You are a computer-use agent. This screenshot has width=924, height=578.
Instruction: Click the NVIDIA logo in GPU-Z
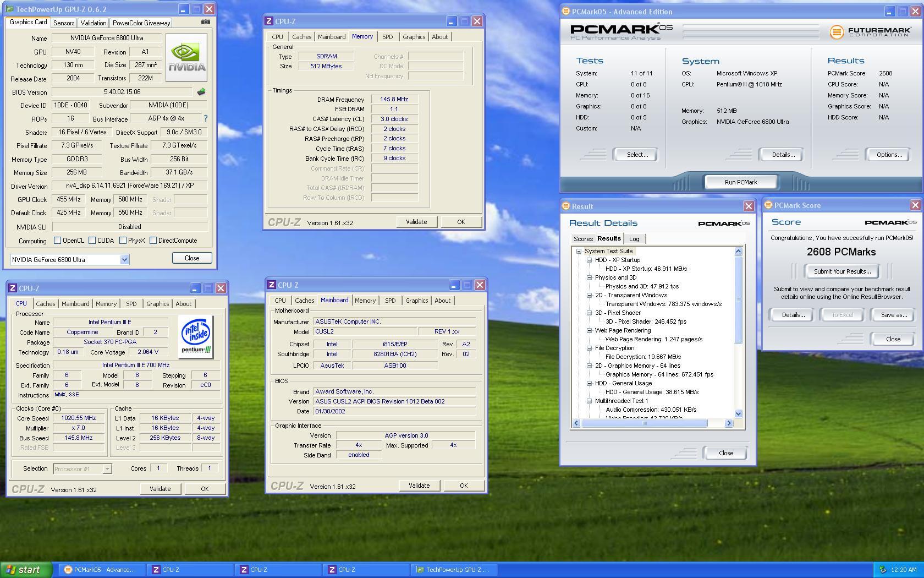point(186,57)
